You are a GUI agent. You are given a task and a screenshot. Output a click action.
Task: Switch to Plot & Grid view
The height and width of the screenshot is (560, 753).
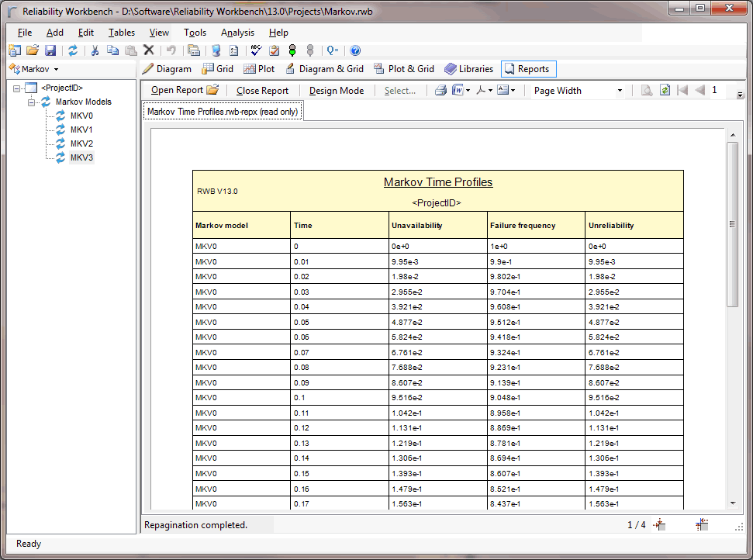coord(403,69)
